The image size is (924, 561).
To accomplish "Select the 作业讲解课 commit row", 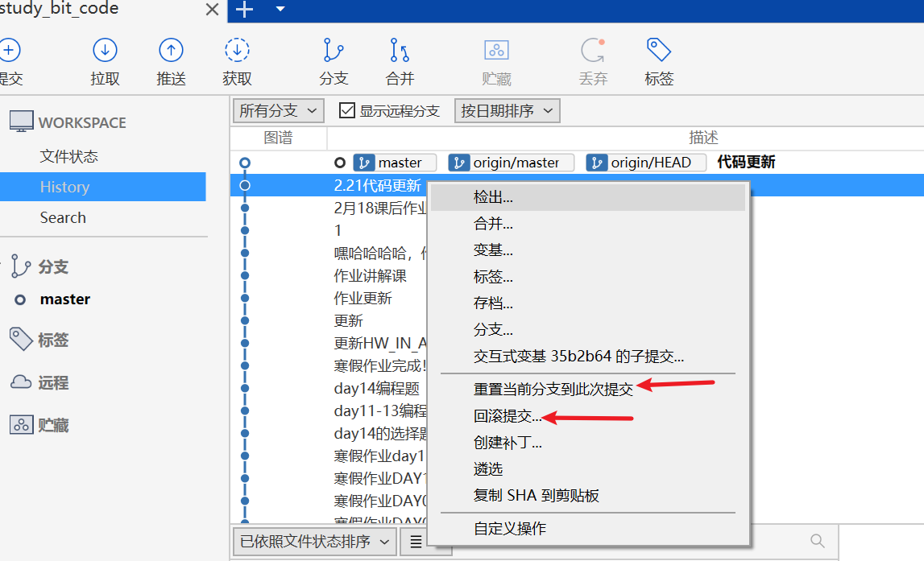I will coord(370,275).
